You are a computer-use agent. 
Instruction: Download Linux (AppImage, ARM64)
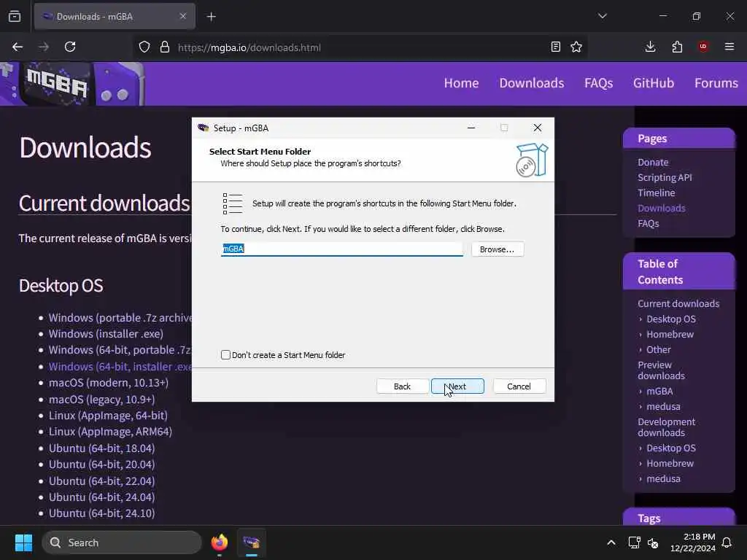click(110, 432)
